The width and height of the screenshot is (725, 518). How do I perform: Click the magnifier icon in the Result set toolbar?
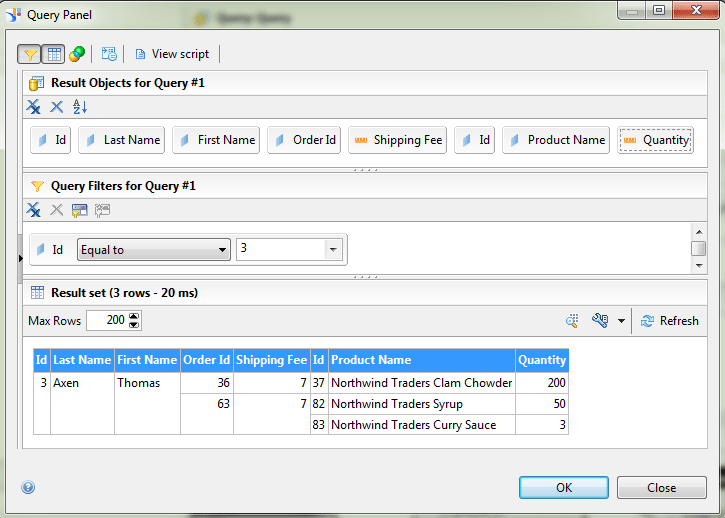pyautogui.click(x=573, y=321)
